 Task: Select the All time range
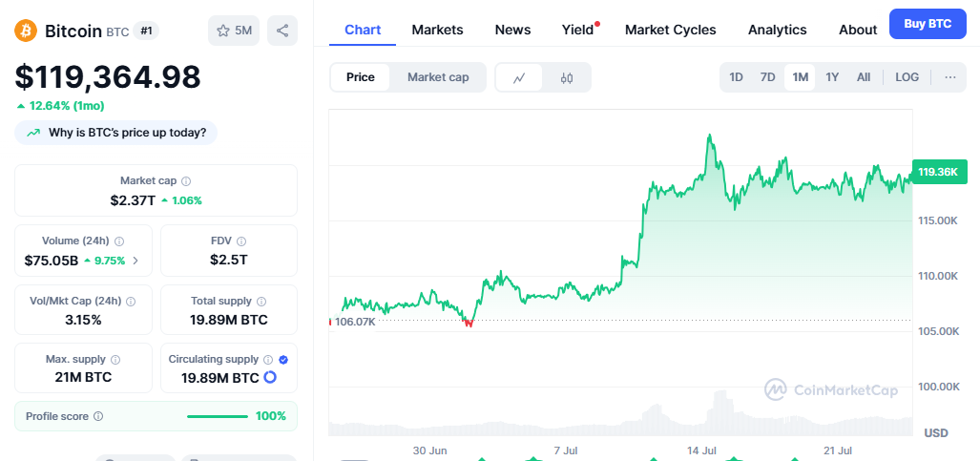pyautogui.click(x=864, y=77)
